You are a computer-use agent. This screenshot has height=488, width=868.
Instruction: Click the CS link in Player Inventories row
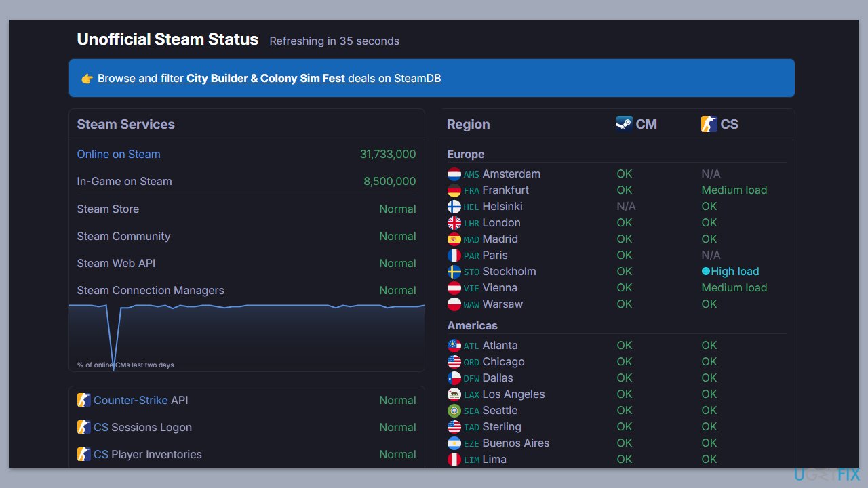pos(100,454)
